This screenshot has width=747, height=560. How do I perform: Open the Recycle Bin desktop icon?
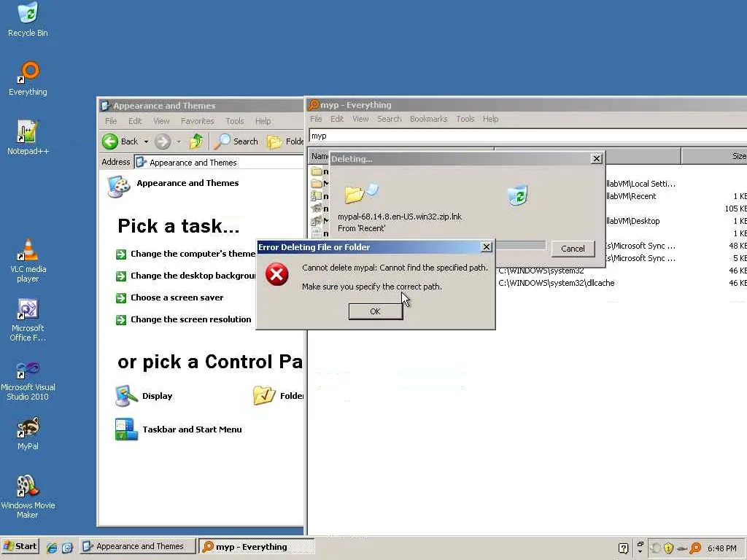[28, 20]
